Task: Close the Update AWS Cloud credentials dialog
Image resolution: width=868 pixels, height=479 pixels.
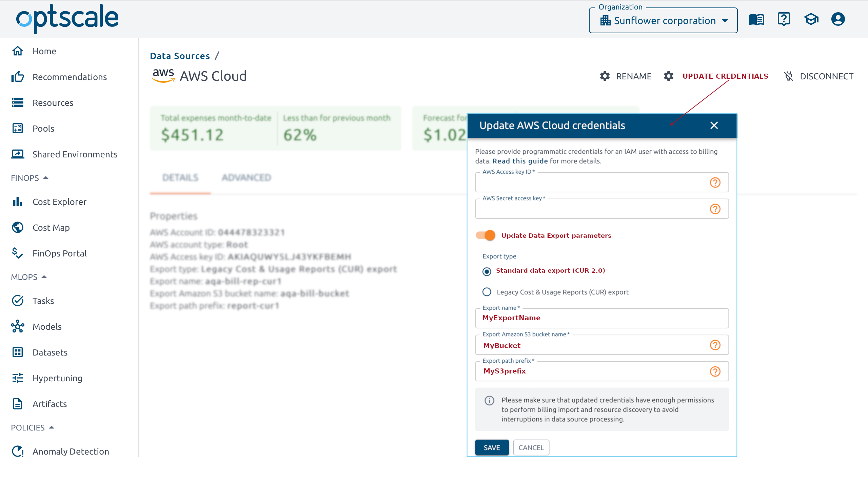Action: (x=714, y=126)
